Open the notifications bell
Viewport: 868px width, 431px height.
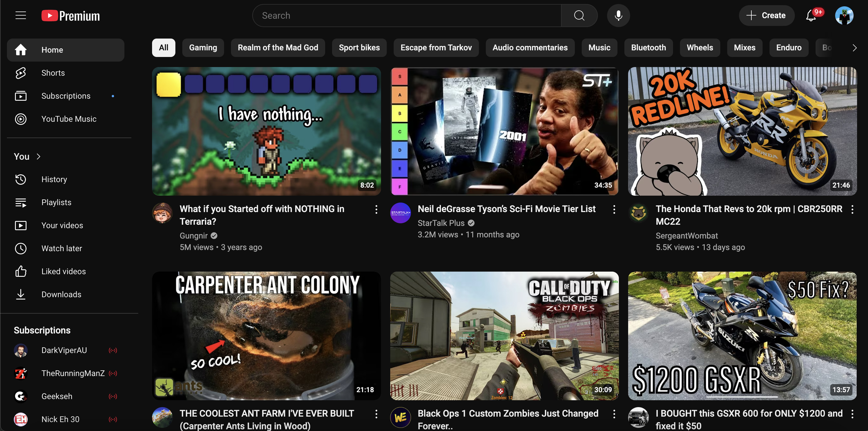pyautogui.click(x=811, y=16)
